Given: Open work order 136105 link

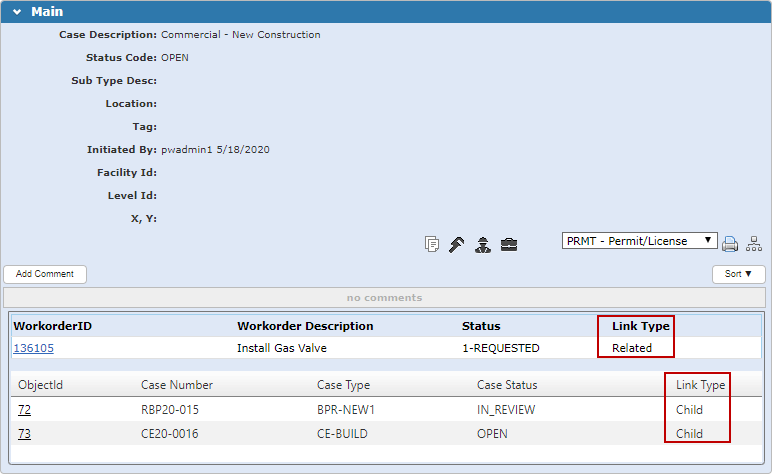Looking at the screenshot, I should click(x=33, y=348).
